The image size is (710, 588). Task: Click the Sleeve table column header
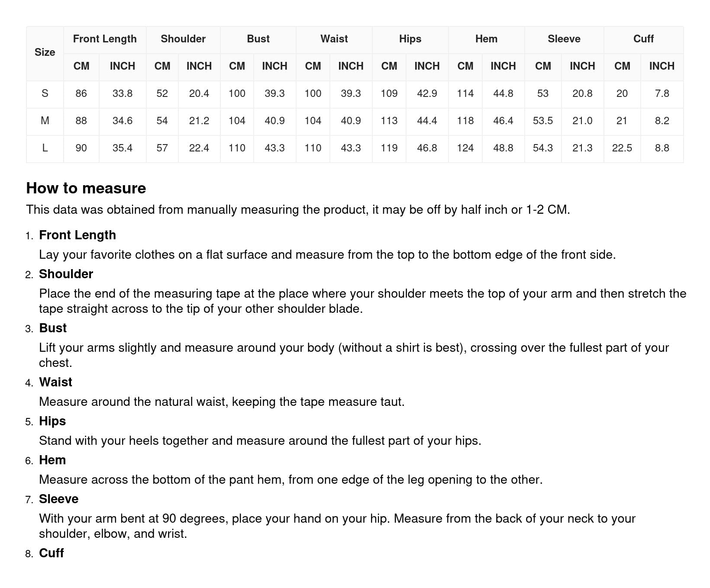pos(564,39)
